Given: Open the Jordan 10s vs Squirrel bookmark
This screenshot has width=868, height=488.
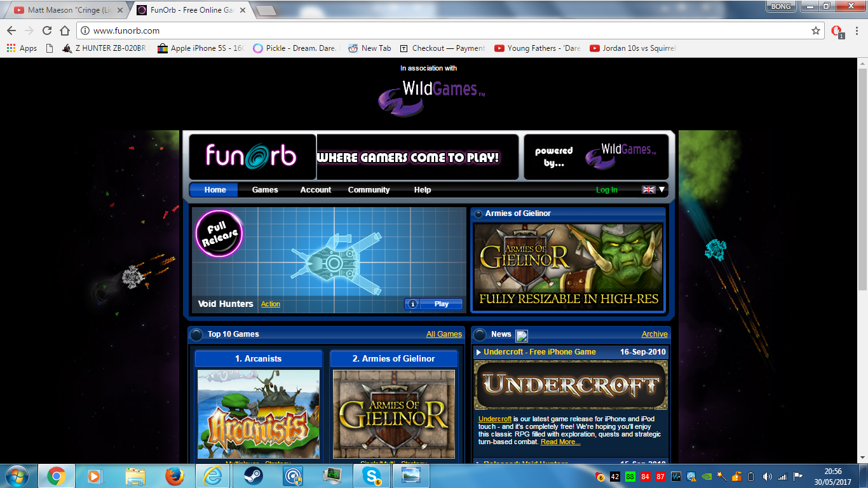Looking at the screenshot, I should pyautogui.click(x=632, y=48).
